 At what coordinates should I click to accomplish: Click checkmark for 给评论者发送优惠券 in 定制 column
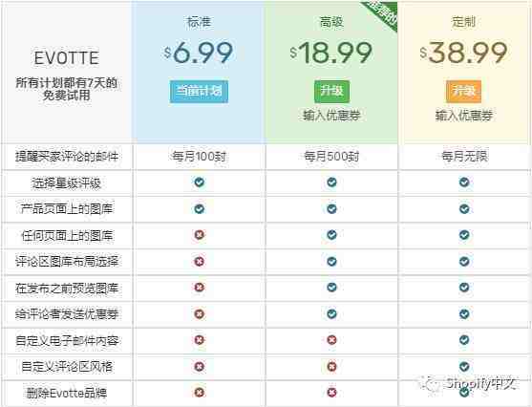click(x=464, y=313)
